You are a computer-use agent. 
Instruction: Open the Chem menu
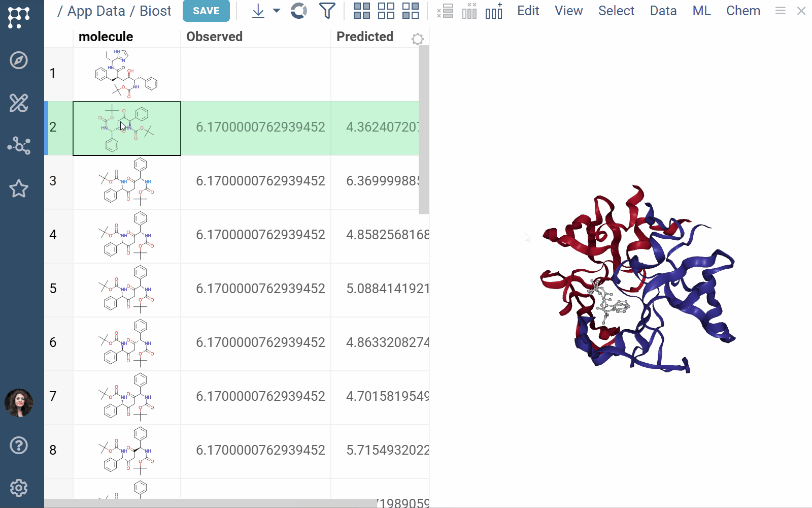click(x=743, y=11)
